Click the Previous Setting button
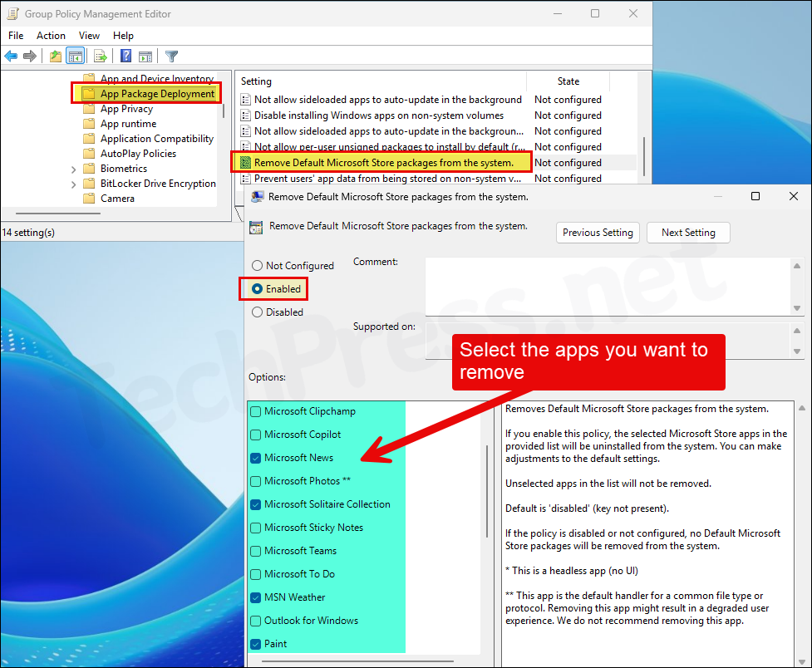This screenshot has height=668, width=812. 597,233
